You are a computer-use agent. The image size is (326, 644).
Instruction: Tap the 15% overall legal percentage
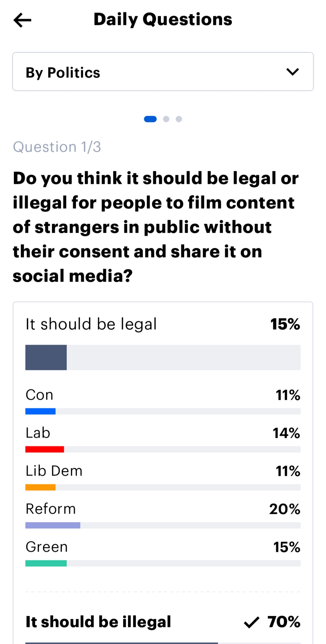285,324
